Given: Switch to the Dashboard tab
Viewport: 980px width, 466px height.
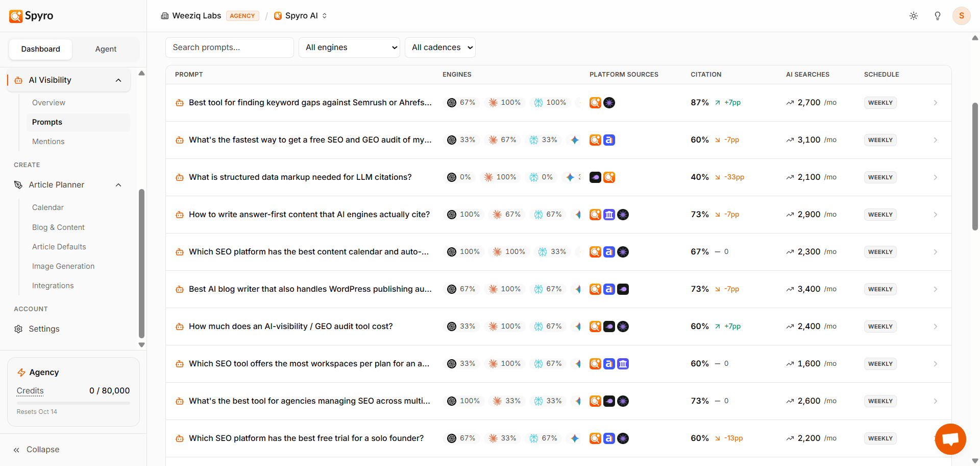Looking at the screenshot, I should 41,49.
